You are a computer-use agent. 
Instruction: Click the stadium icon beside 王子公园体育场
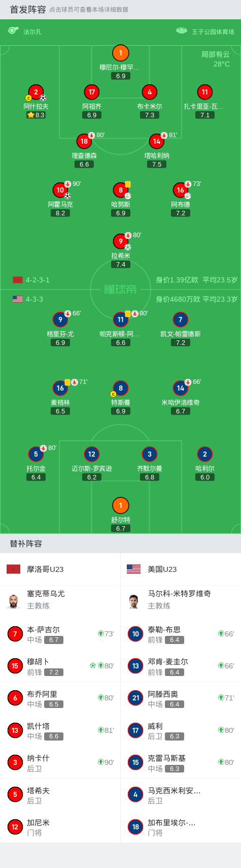[x=182, y=31]
